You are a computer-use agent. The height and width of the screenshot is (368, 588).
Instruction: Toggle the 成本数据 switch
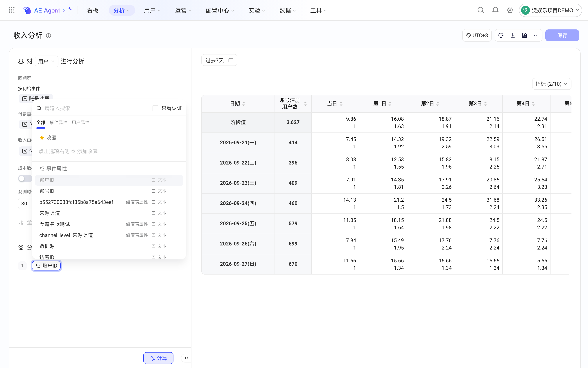click(25, 179)
